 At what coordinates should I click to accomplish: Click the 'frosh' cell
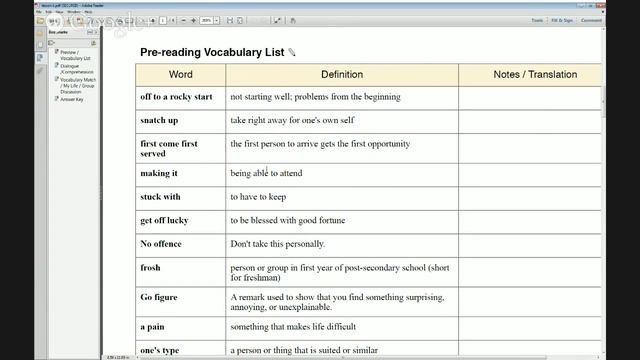click(x=180, y=272)
